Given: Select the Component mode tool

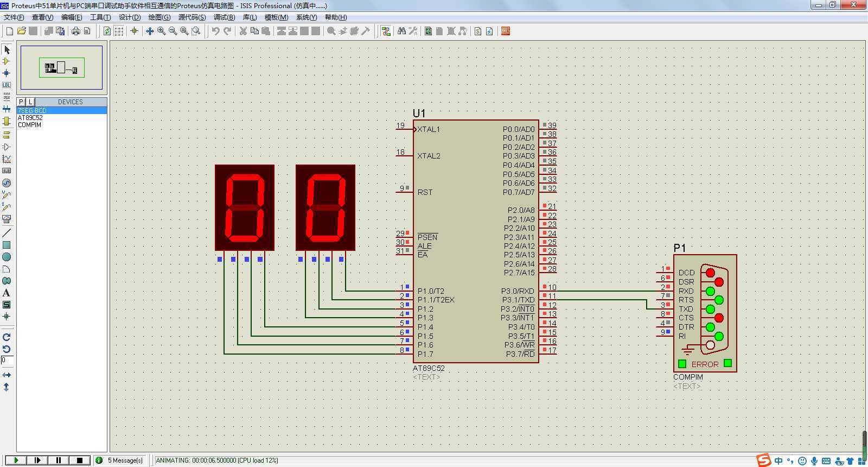Looking at the screenshot, I should coord(7,61).
